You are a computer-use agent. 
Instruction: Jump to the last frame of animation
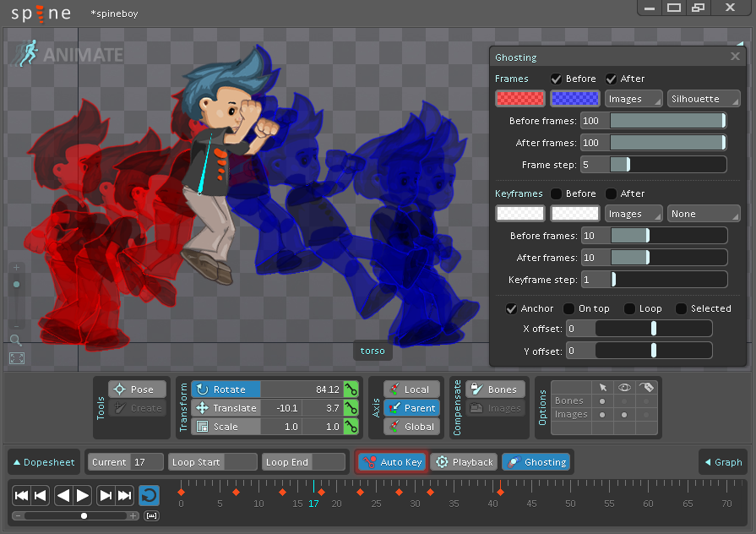click(x=125, y=495)
